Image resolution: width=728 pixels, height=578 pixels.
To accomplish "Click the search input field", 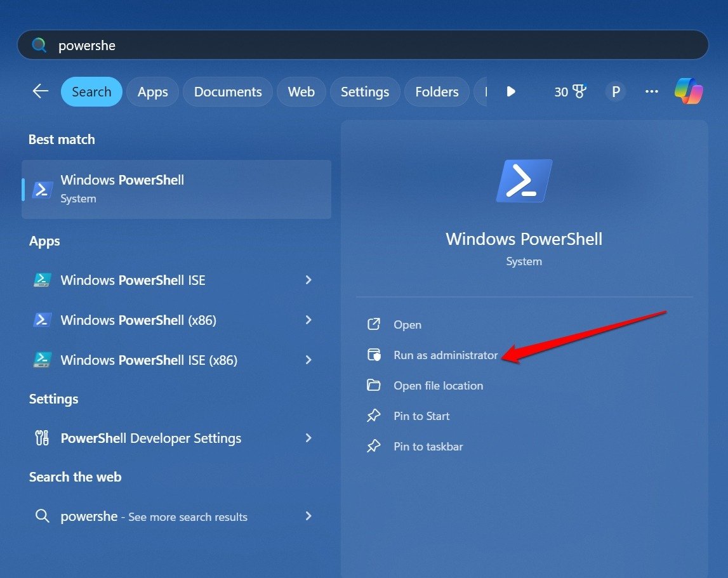I will coord(362,46).
